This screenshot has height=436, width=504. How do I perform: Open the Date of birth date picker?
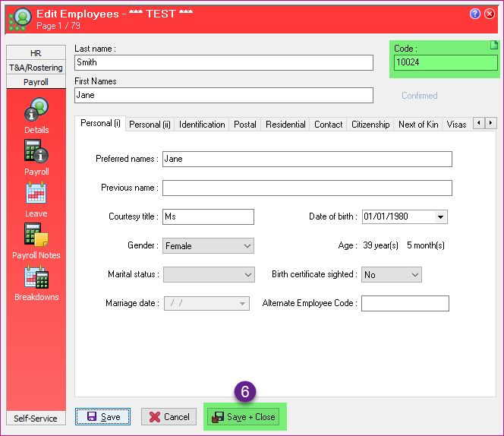click(x=440, y=217)
